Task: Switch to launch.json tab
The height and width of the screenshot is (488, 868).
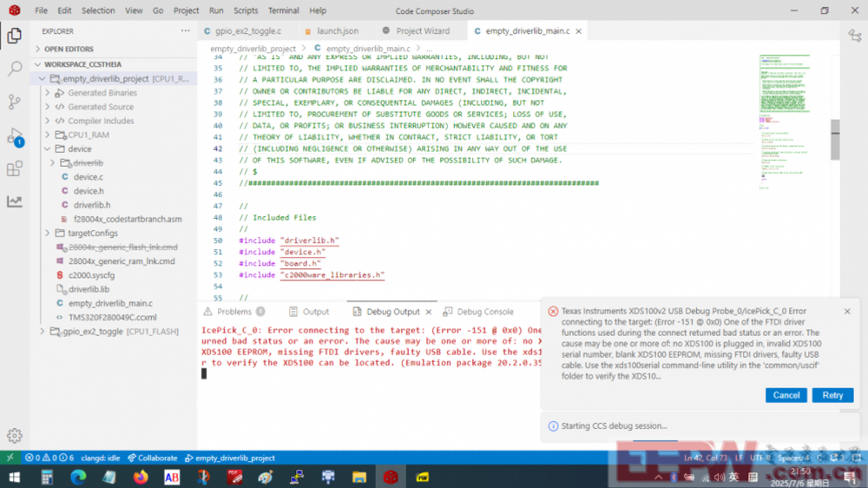Action: [338, 31]
